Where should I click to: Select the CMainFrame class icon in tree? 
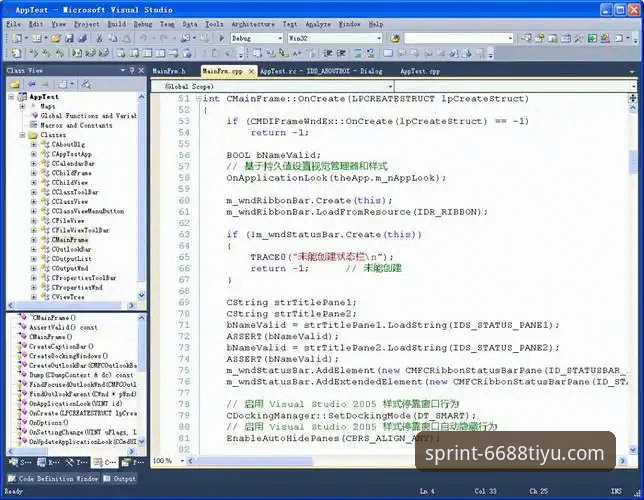(x=45, y=240)
